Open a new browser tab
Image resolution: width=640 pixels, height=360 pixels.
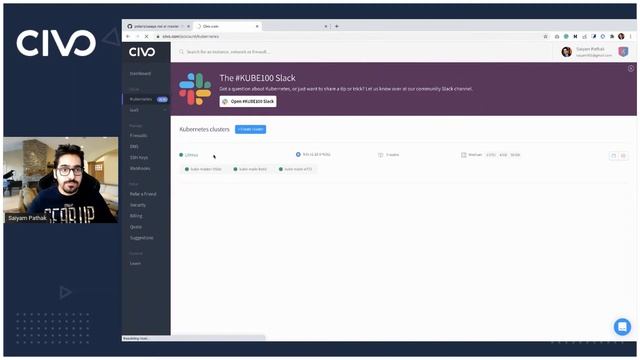click(x=337, y=26)
